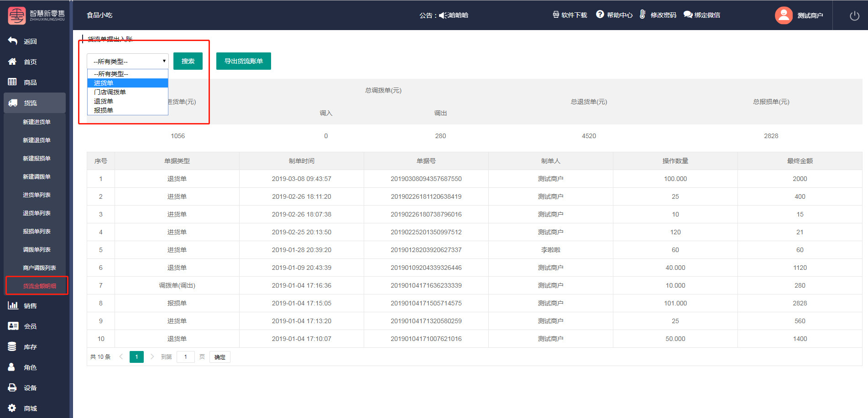
Task: Click the logistics truck icon
Action: pyautogui.click(x=13, y=103)
